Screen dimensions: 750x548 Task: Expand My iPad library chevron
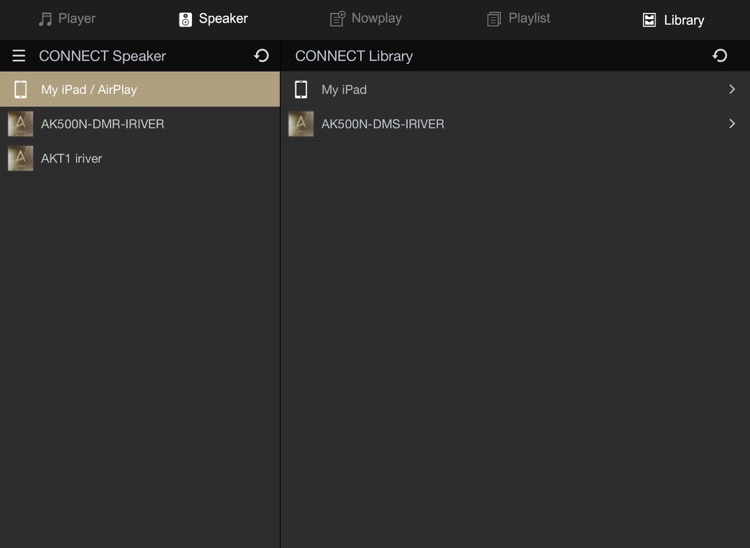tap(732, 89)
